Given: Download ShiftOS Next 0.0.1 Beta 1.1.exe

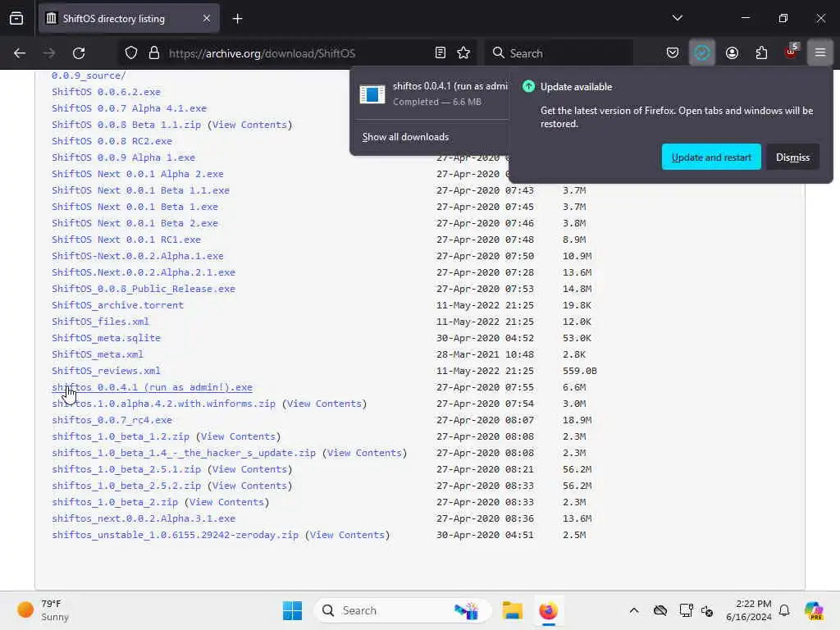Looking at the screenshot, I should click(x=140, y=190).
